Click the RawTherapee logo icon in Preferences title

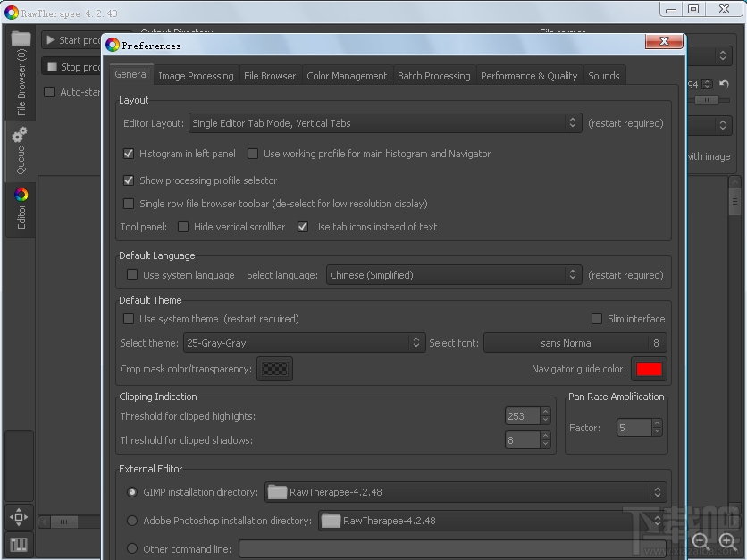pos(113,46)
